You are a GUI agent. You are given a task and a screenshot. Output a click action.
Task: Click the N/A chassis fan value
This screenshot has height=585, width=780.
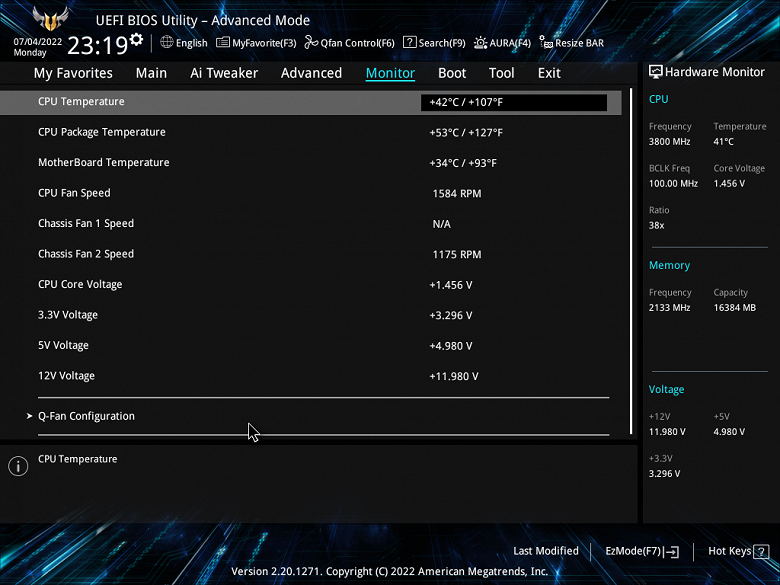pos(442,224)
